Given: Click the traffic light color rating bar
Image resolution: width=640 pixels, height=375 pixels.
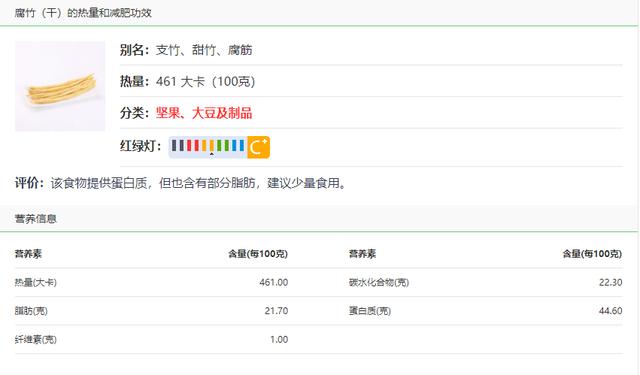Looking at the screenshot, I should pyautogui.click(x=208, y=147).
